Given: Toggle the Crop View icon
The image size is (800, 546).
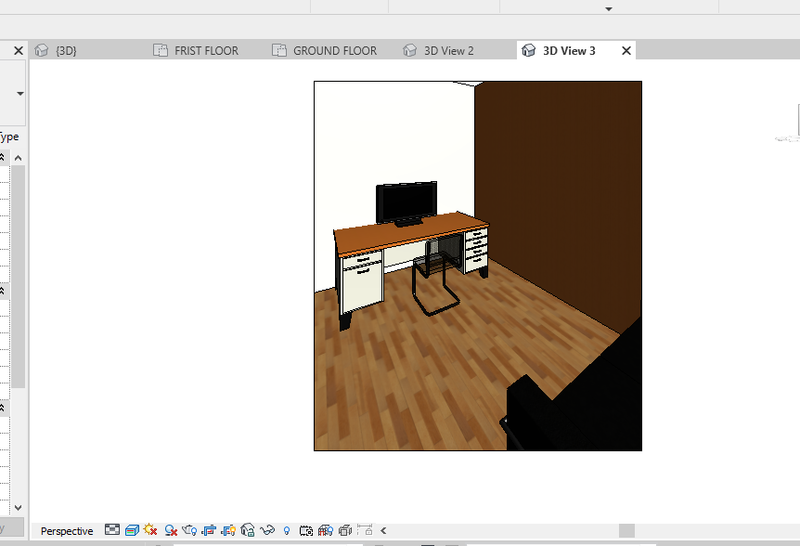Looking at the screenshot, I should click(209, 531).
